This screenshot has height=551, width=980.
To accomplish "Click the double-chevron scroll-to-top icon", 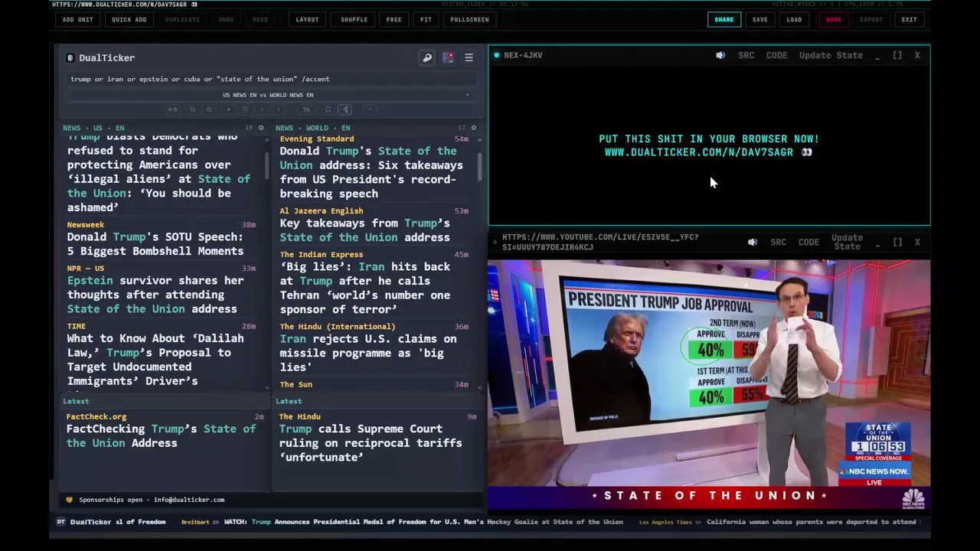I will click(245, 109).
